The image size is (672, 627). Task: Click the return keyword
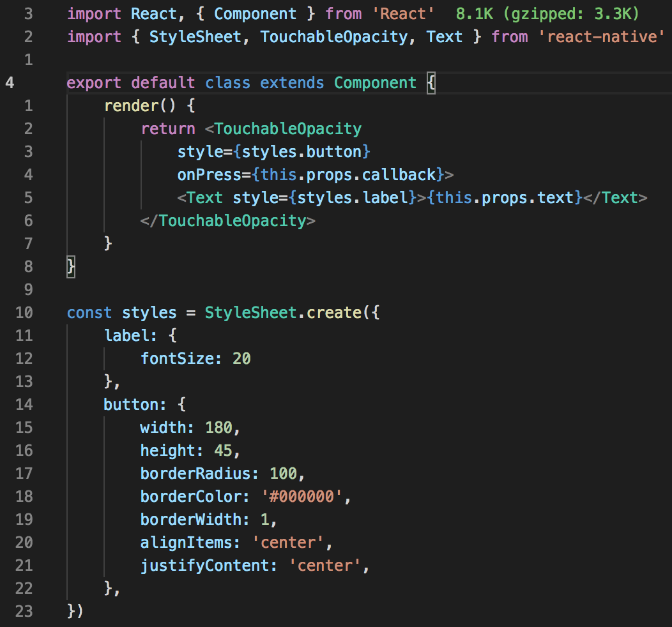[168, 129]
